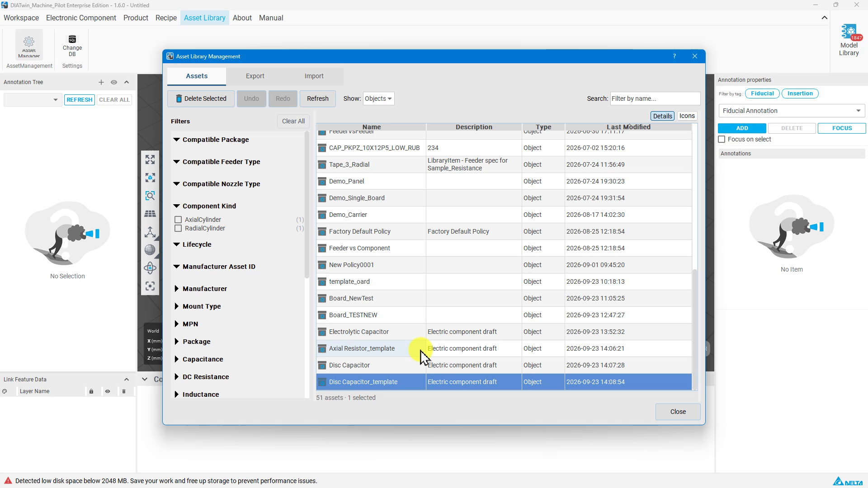Expand the Mount Type filter
868x488 pixels.
(x=176, y=306)
